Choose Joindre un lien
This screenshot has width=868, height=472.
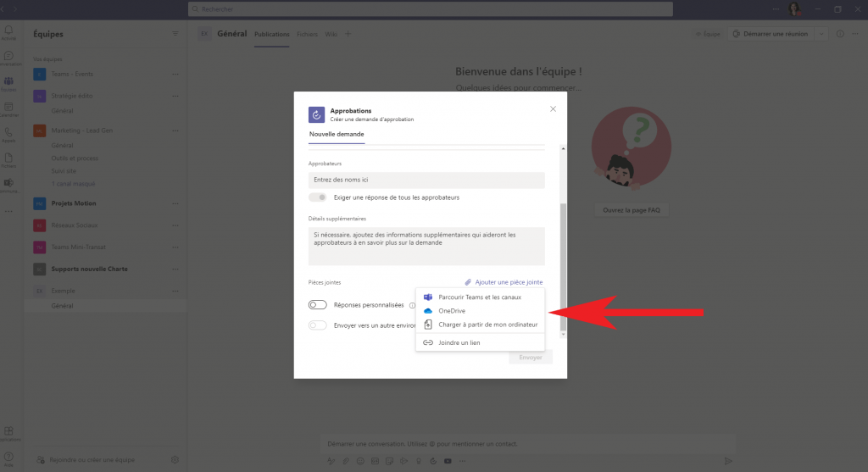click(x=480, y=342)
